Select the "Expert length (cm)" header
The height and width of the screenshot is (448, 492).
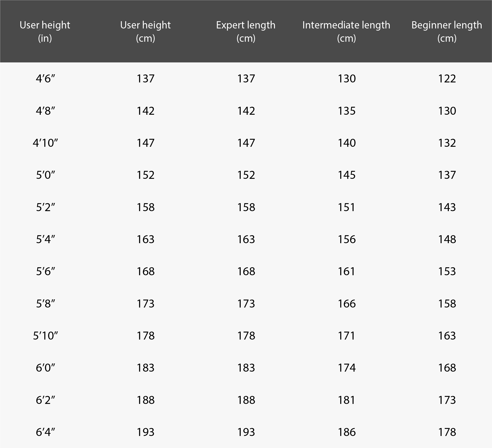click(246, 32)
